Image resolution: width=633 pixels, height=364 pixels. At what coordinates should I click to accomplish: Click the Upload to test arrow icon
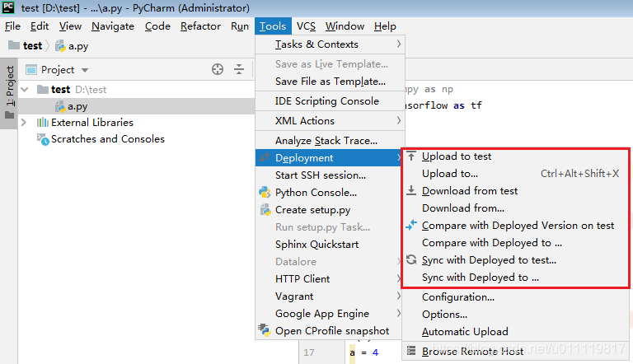[x=411, y=156]
